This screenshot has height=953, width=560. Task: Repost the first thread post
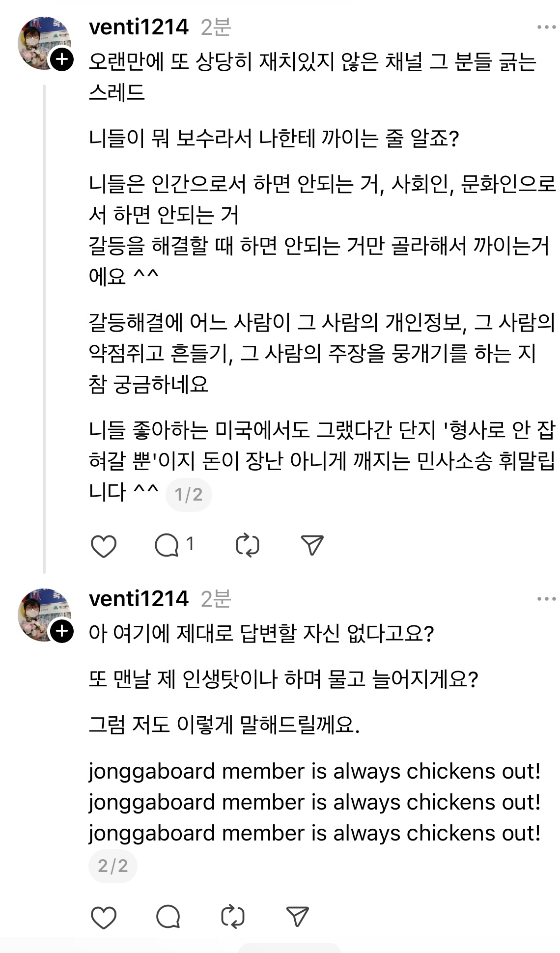pyautogui.click(x=248, y=546)
